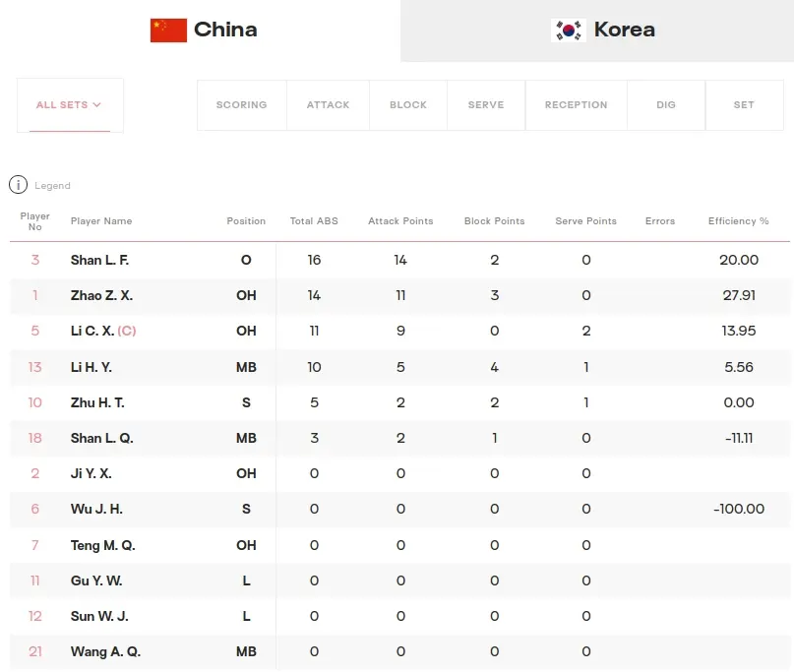Click Shan L. F. position O

(x=246, y=260)
